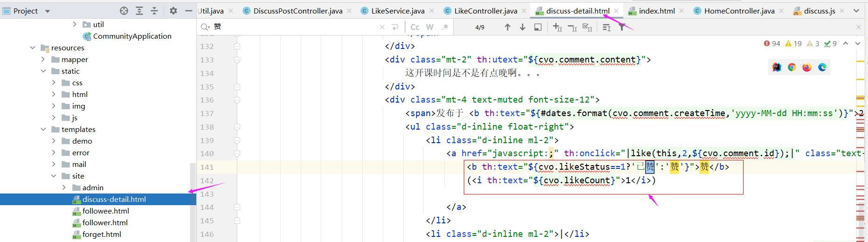Click the typo count 9 indicator
This screenshot has width=868, height=242.
click(830, 43)
